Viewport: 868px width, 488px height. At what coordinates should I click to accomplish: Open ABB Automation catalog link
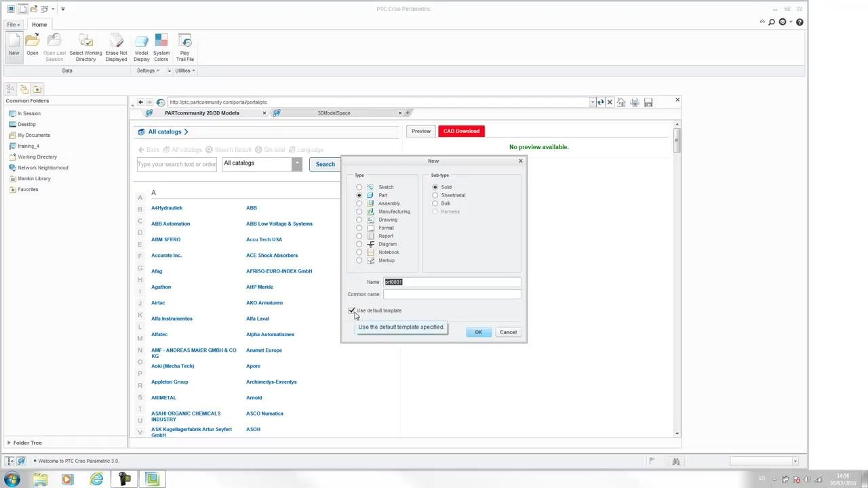[170, 224]
